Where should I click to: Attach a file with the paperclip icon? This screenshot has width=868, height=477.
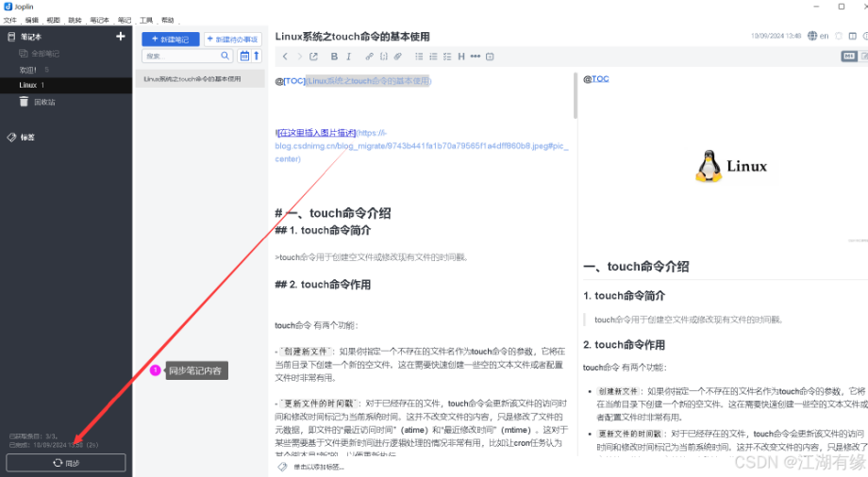point(398,57)
